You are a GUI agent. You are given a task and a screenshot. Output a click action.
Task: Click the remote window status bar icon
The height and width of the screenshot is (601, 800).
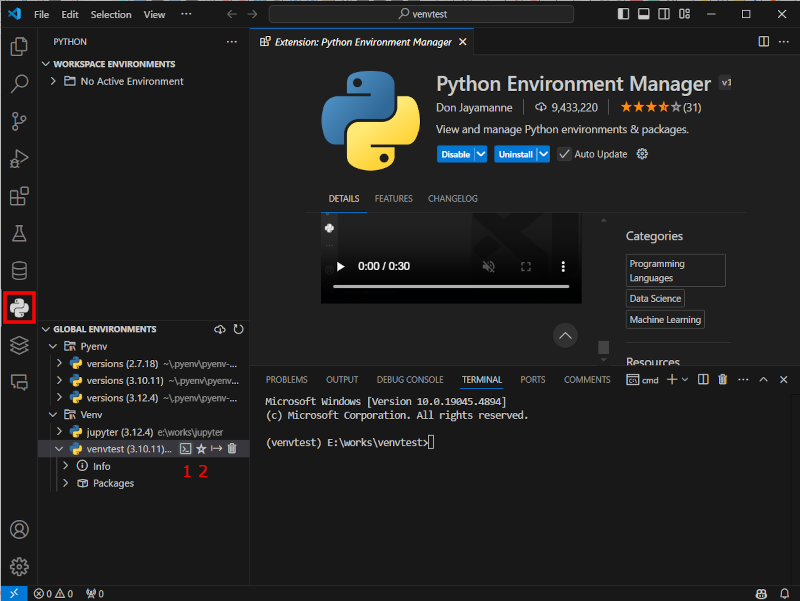pos(14,593)
